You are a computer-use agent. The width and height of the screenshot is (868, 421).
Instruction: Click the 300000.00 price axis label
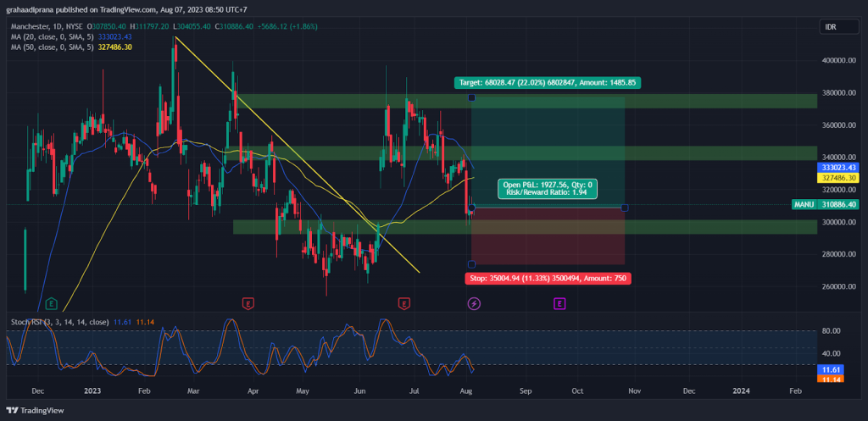click(x=839, y=222)
